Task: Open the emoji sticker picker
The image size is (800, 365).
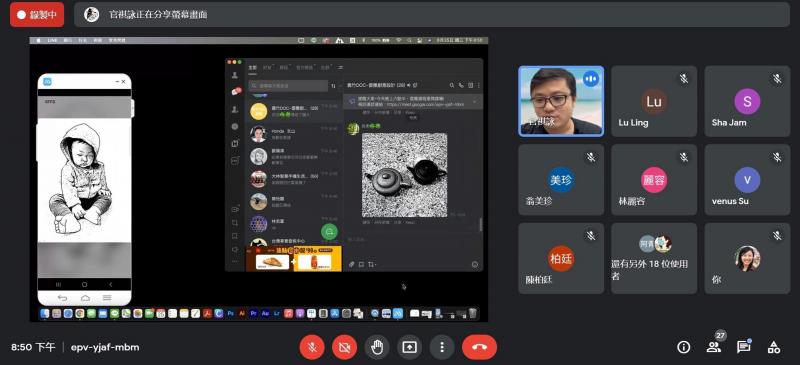Action: (475, 264)
